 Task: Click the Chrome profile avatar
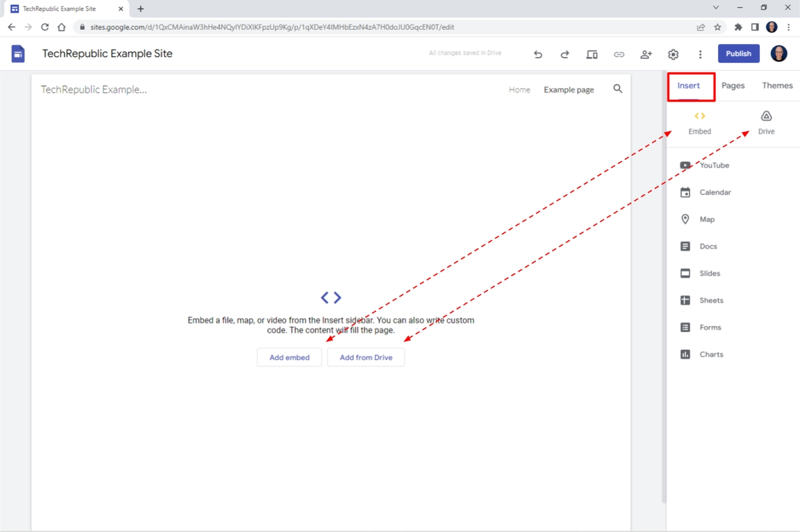coord(772,27)
